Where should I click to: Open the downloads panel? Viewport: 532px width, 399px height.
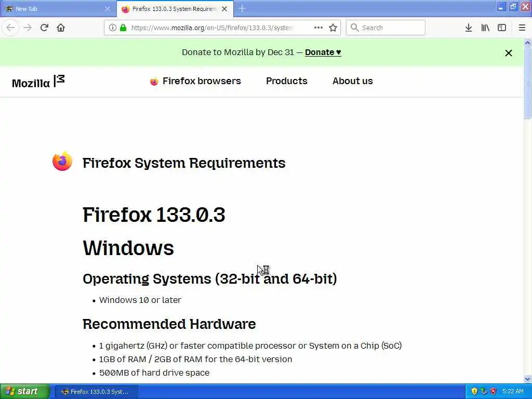click(x=469, y=28)
